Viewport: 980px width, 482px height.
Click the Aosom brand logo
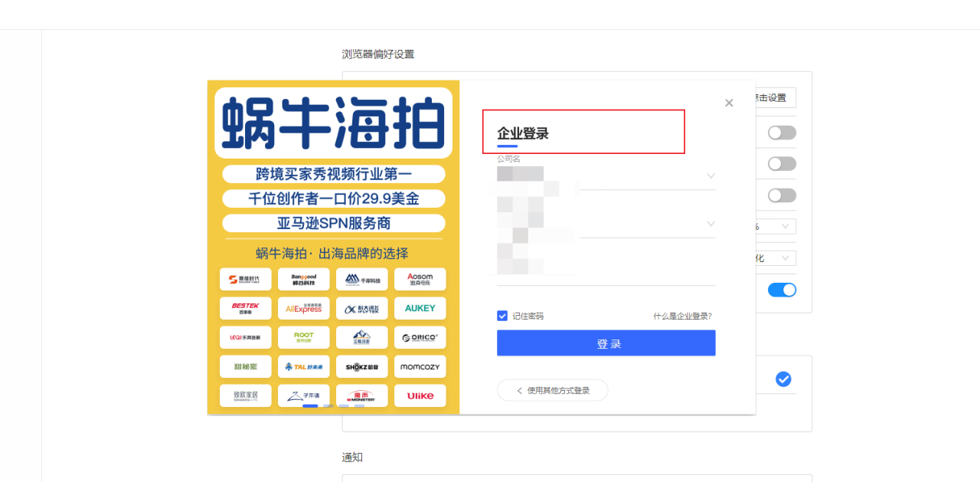tap(420, 279)
